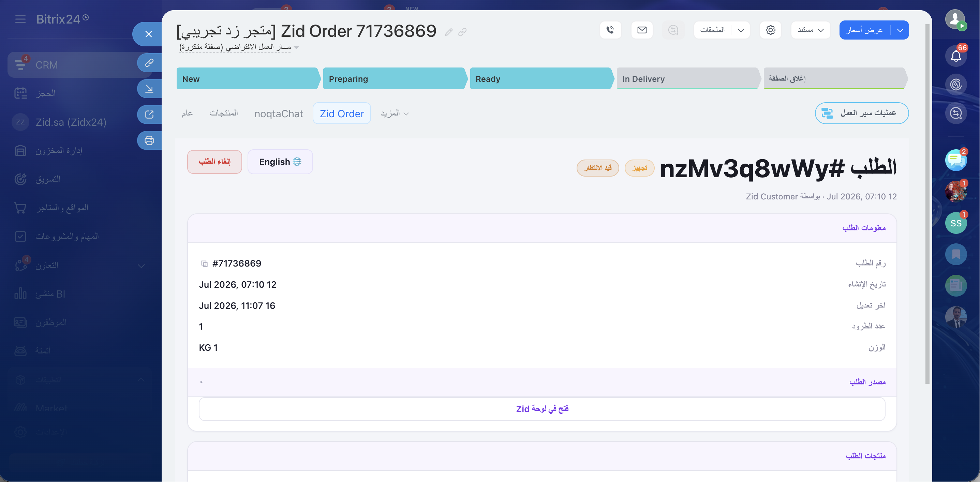
Task: Open the notifications bell
Action: [956, 56]
